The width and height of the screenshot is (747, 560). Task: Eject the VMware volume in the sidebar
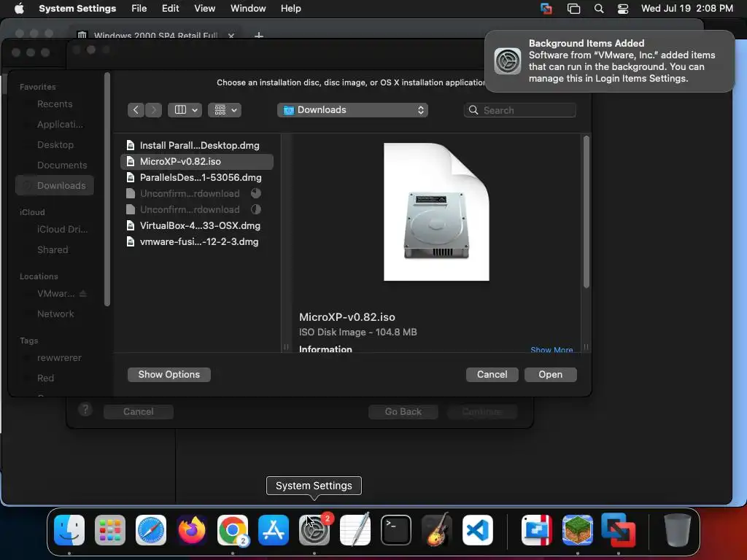pyautogui.click(x=83, y=293)
